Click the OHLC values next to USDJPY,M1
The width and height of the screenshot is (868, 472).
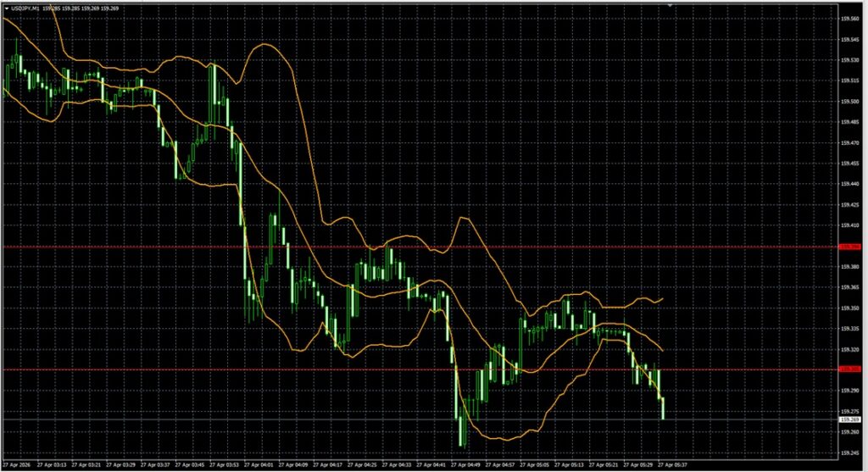(x=81, y=8)
